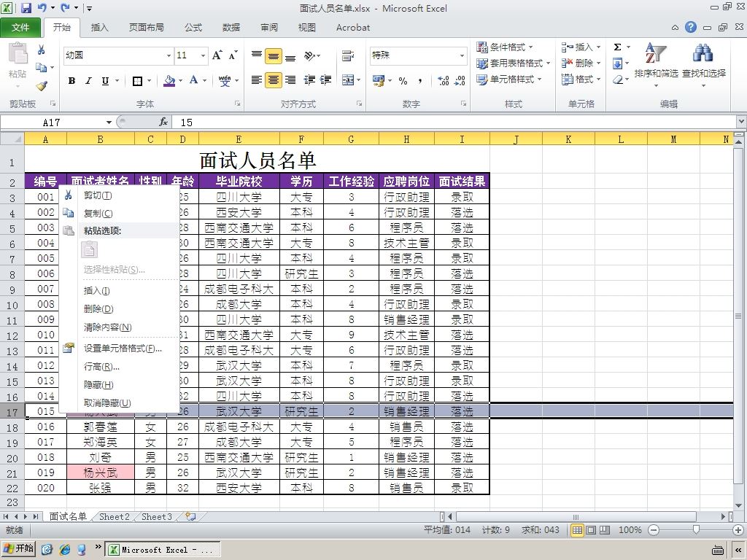Increase font size with the larger A icon
Screen dimensions: 747x560
tap(217, 55)
